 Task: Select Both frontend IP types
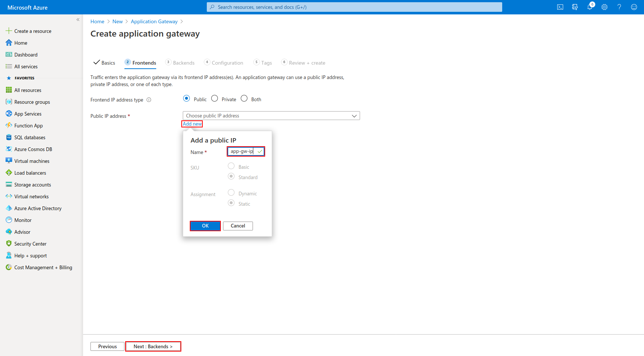[244, 98]
